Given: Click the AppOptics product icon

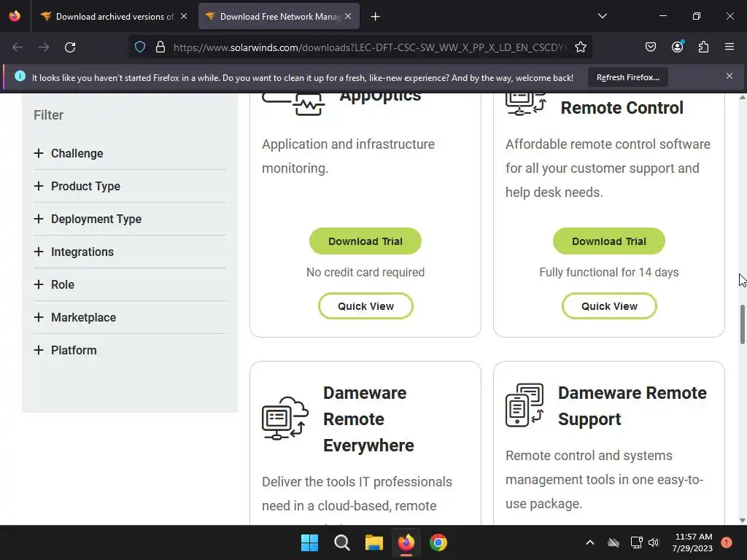Looking at the screenshot, I should [293, 104].
